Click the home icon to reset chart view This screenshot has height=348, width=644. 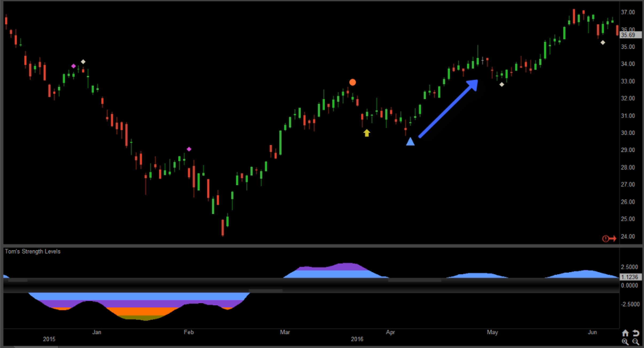click(x=625, y=333)
